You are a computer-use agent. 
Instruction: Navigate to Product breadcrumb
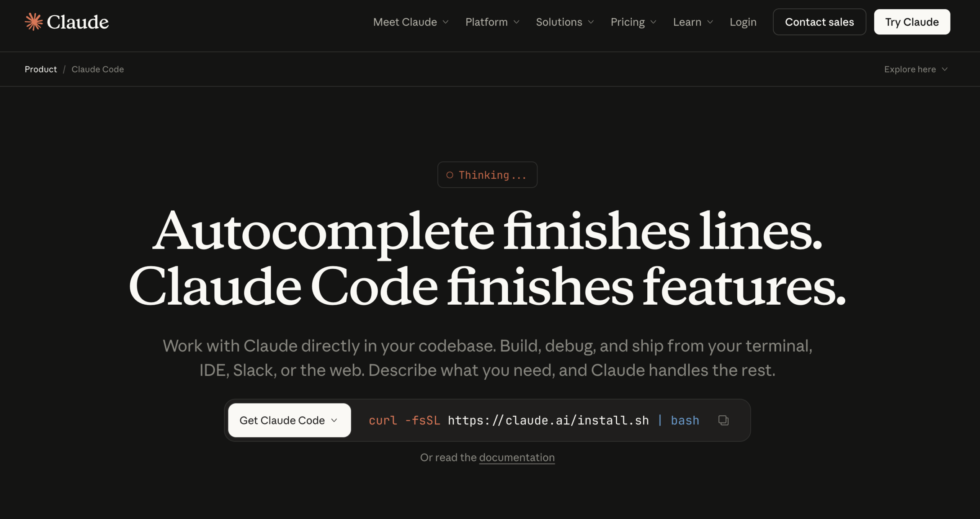point(41,69)
